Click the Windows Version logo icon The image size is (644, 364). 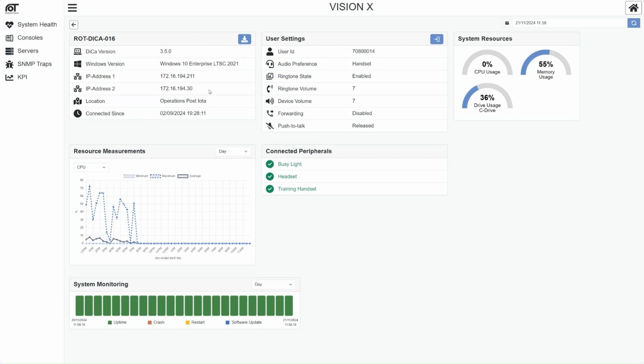[x=78, y=64]
